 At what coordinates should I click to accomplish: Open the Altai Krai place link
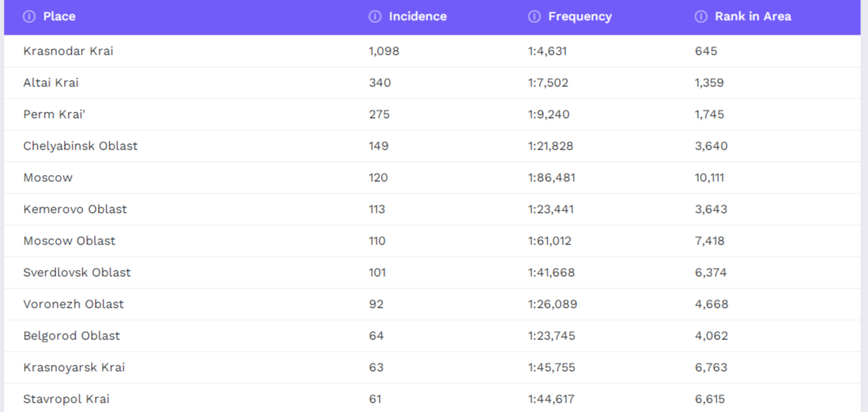[51, 83]
